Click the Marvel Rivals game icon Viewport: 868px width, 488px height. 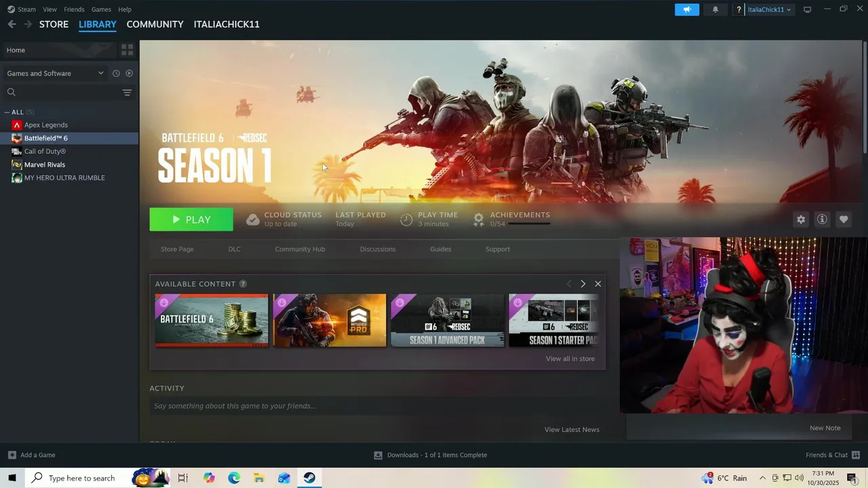coord(17,165)
